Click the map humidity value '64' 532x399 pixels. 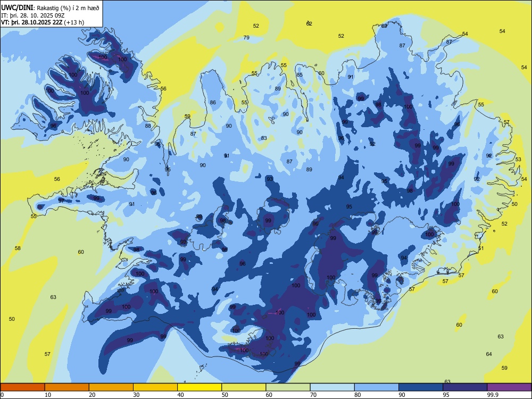pos(489,354)
